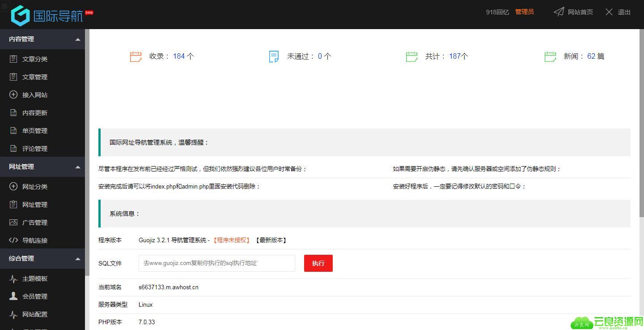The height and width of the screenshot is (330, 644).
Task: Click the 国际导航 logo in header
Action: [x=52, y=16]
